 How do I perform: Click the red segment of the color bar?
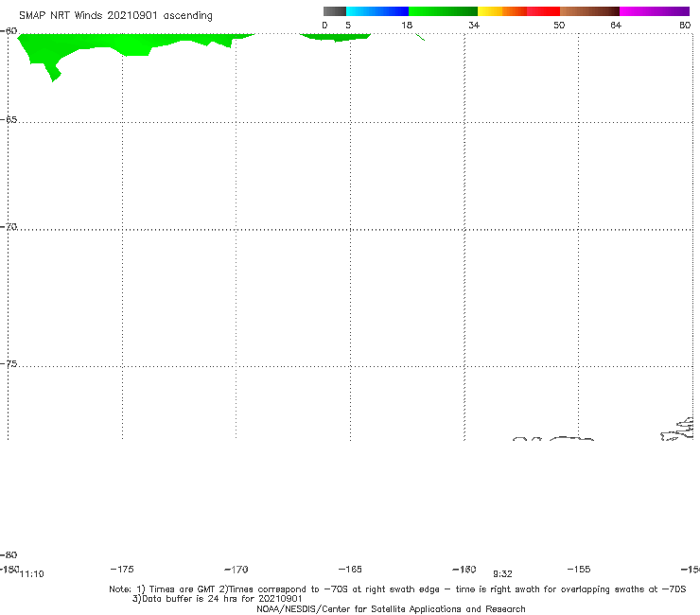(543, 11)
